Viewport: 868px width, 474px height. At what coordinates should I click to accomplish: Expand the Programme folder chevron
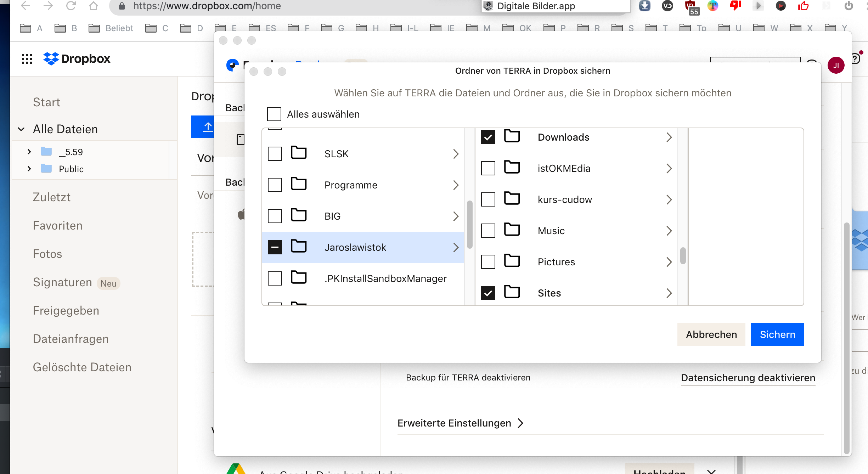pos(456,185)
